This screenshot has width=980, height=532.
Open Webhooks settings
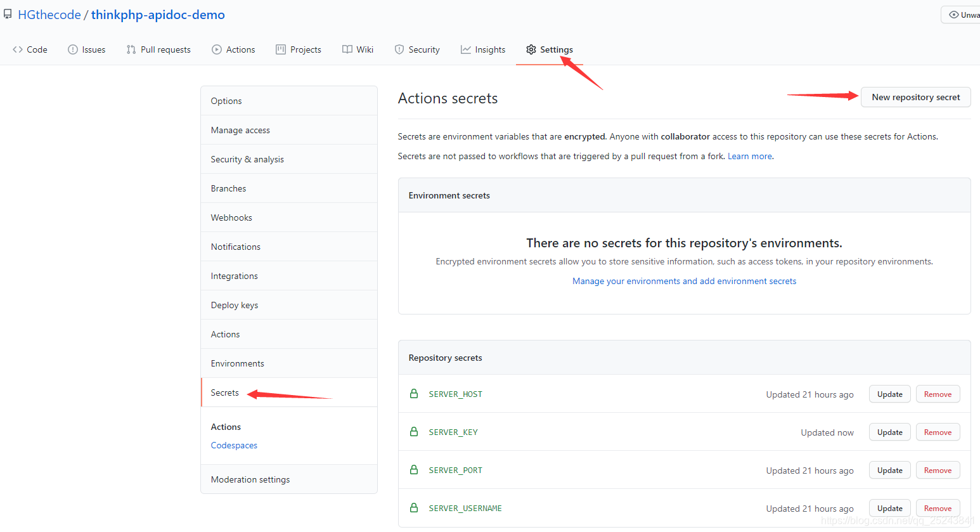pyautogui.click(x=289, y=217)
